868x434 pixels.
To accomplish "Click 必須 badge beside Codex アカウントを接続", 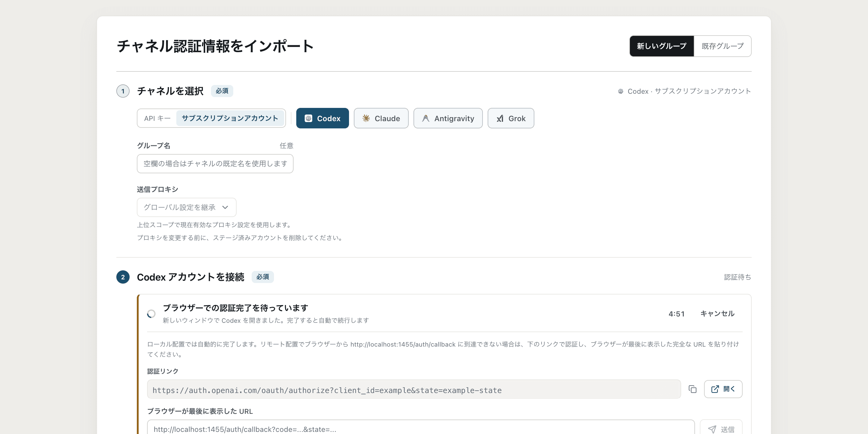I will point(263,277).
